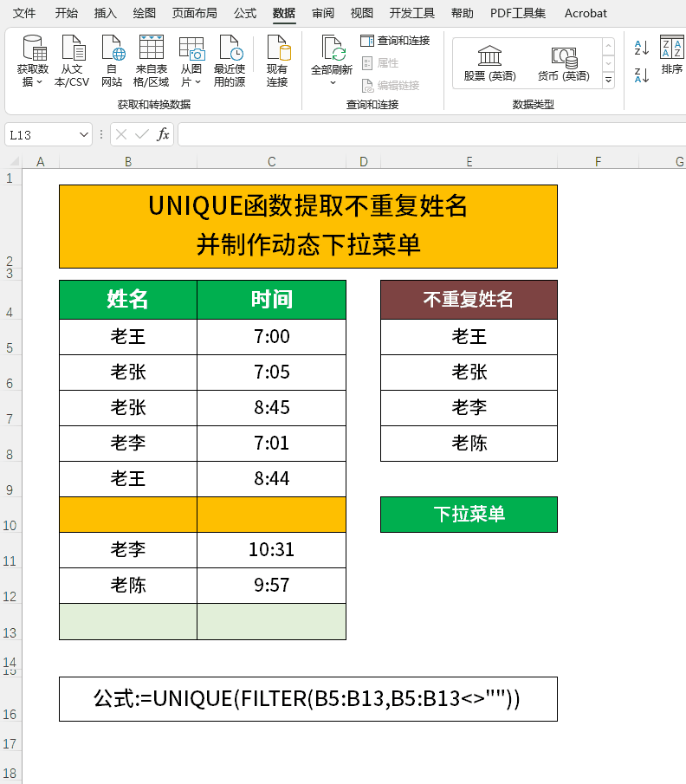Sort ascending with A to Z icon
This screenshot has height=784, width=686.
(x=641, y=48)
